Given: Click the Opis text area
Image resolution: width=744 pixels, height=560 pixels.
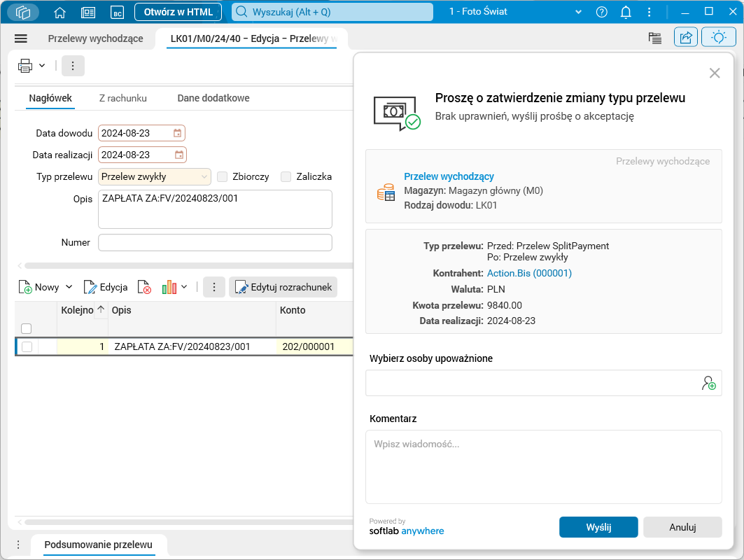Looking at the screenshot, I should pyautogui.click(x=215, y=209).
